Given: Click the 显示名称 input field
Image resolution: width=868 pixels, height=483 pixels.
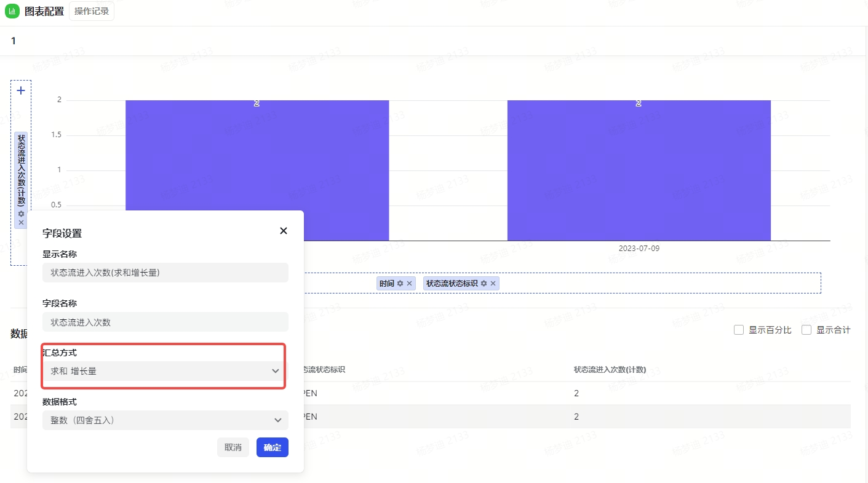Looking at the screenshot, I should click(x=165, y=273).
